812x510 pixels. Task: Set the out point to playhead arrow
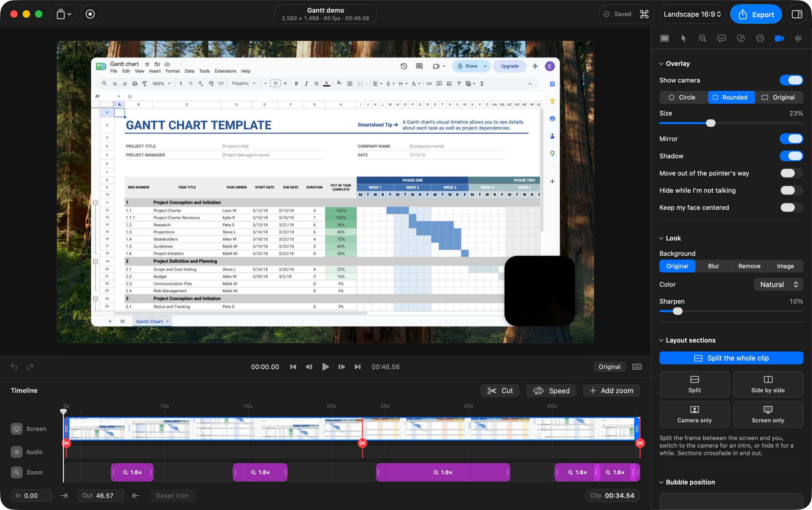point(136,496)
